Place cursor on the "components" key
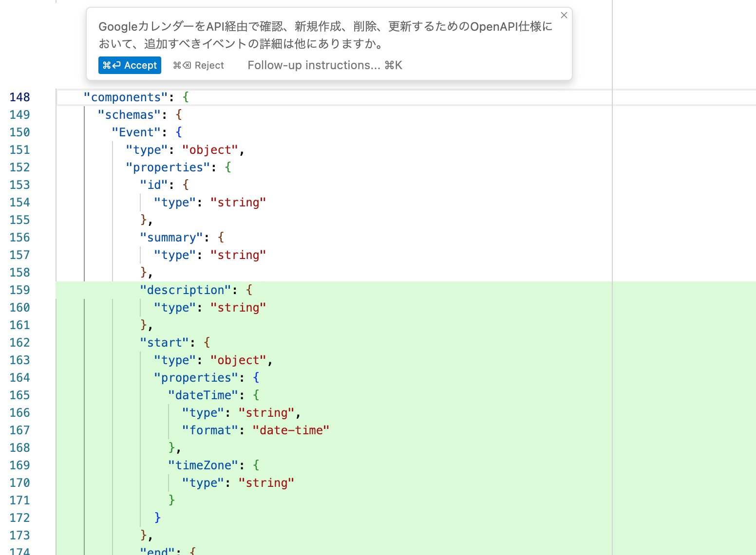This screenshot has height=555, width=756. 126,97
